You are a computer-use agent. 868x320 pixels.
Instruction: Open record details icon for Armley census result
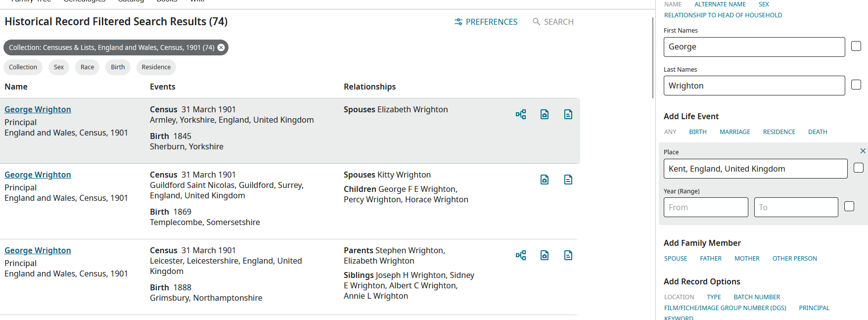568,114
